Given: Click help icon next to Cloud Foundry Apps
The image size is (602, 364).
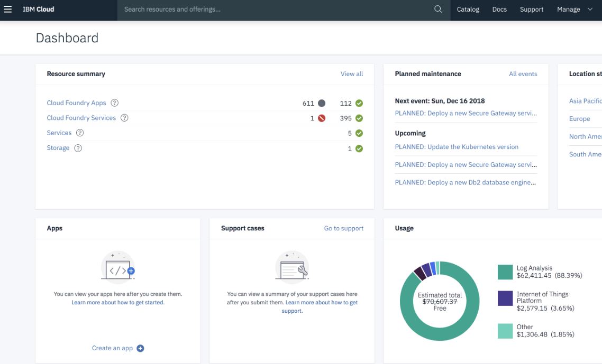Looking at the screenshot, I should 114,103.
